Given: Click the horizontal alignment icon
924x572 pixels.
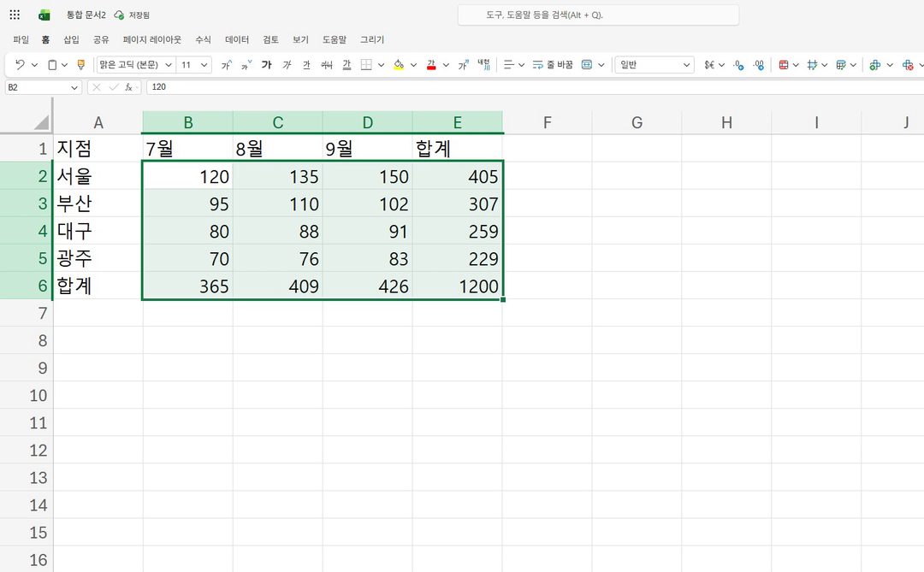Looking at the screenshot, I should tap(508, 65).
